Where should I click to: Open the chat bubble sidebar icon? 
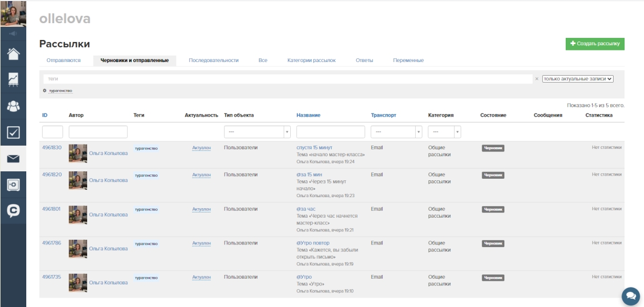[13, 210]
